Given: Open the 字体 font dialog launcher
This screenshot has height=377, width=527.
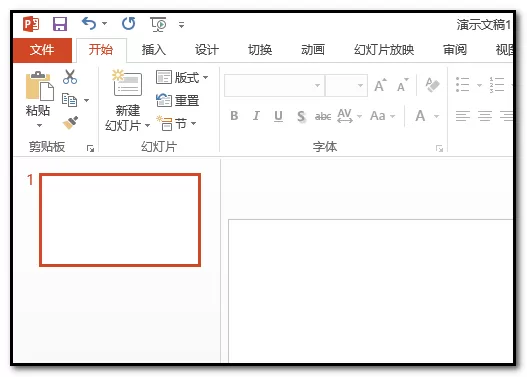Looking at the screenshot, I should coord(439,148).
